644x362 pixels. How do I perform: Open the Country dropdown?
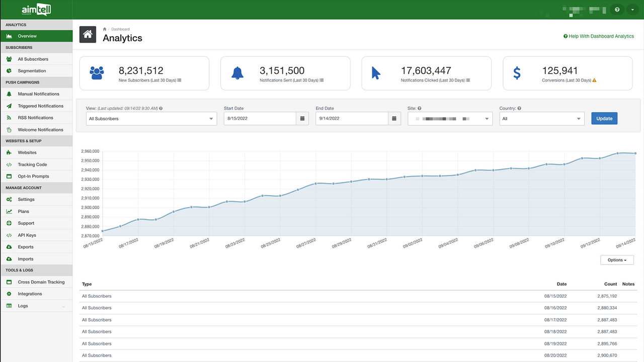541,119
